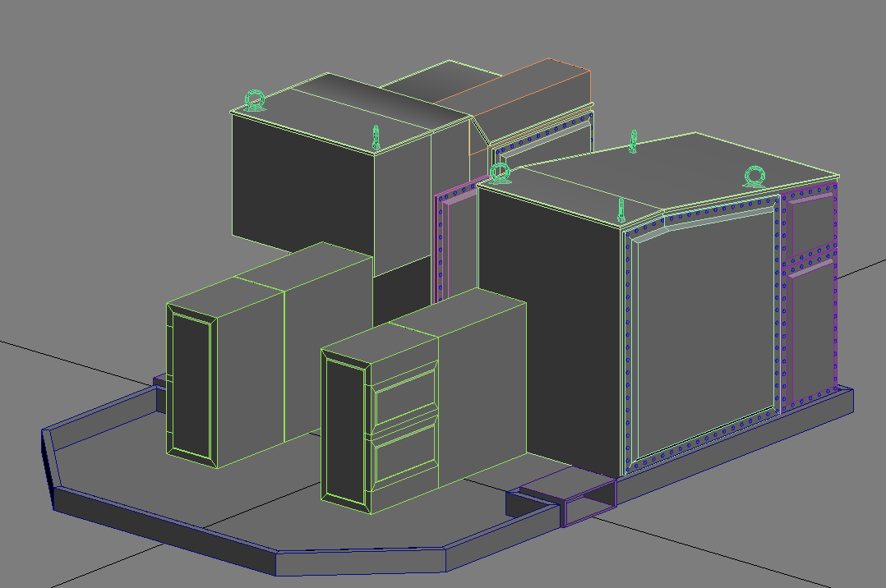Select the magenta-outlined riveted panel between the two boxes
Screen dimensions: 886x588
click(x=456, y=243)
